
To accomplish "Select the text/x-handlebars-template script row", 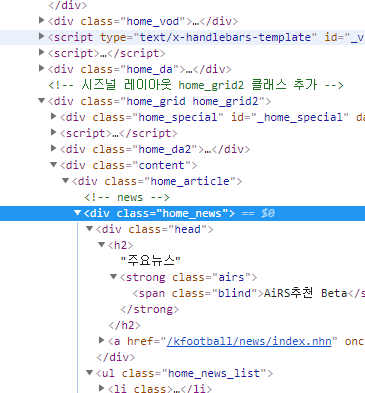I will (182, 37).
